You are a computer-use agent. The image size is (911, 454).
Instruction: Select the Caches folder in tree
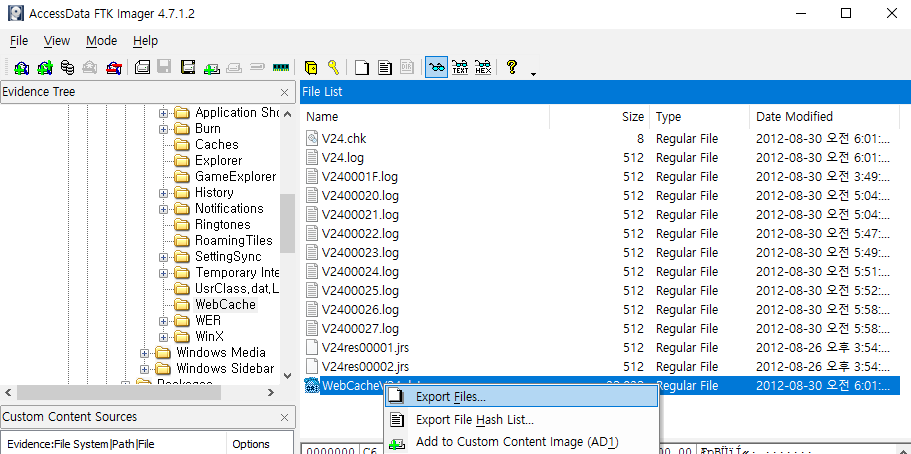pyautogui.click(x=216, y=144)
